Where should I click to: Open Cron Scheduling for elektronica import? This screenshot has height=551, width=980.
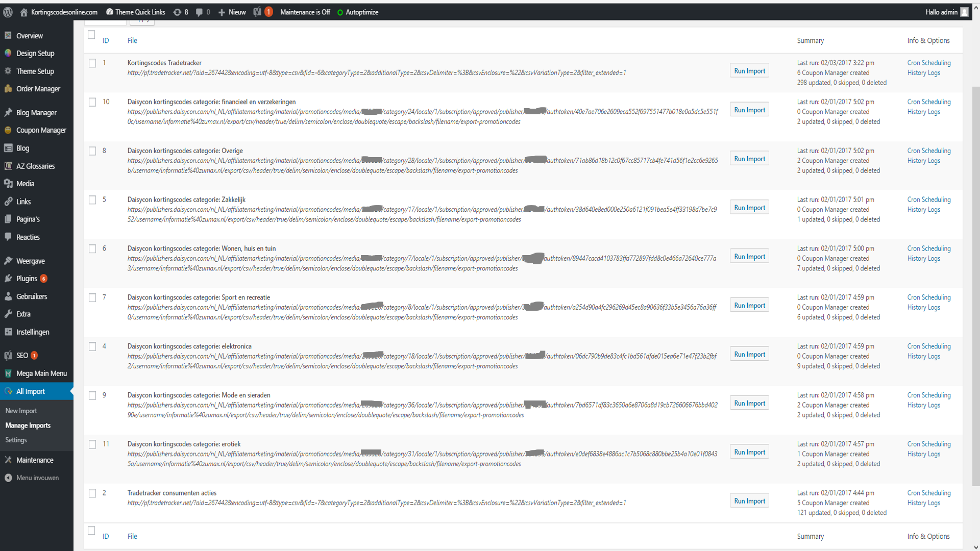pos(929,346)
